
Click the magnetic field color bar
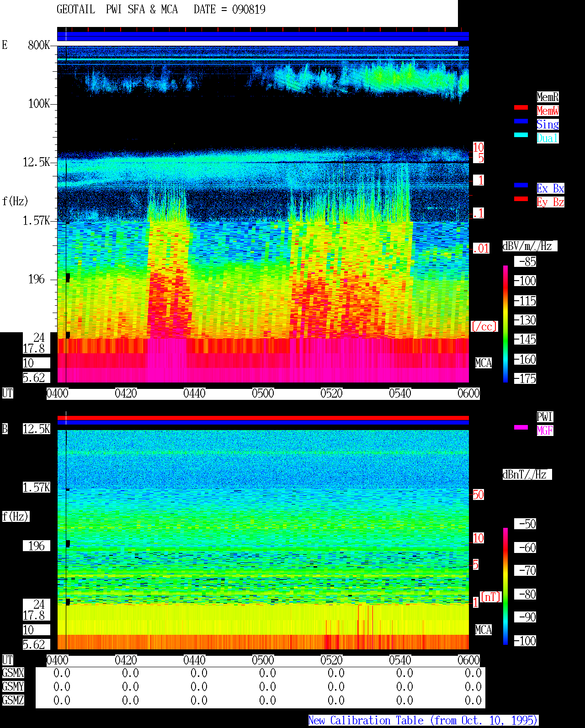pos(505,586)
